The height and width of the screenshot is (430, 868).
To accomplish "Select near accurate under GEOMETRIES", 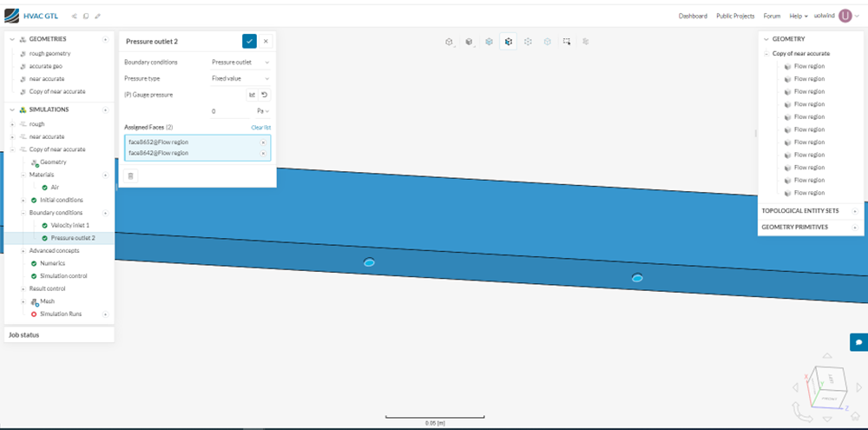I will (x=47, y=79).
